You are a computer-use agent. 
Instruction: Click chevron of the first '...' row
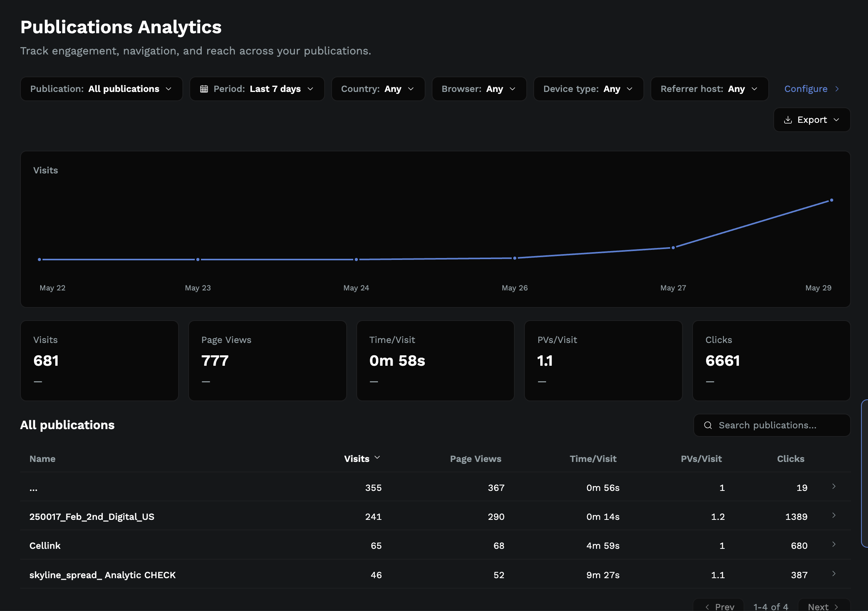(834, 487)
